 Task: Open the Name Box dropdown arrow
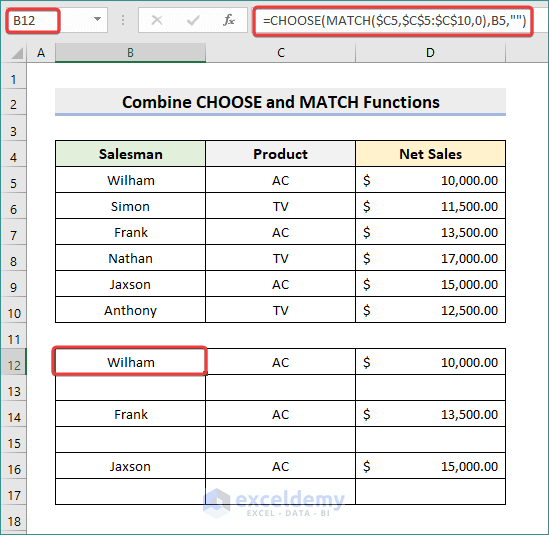pos(98,19)
